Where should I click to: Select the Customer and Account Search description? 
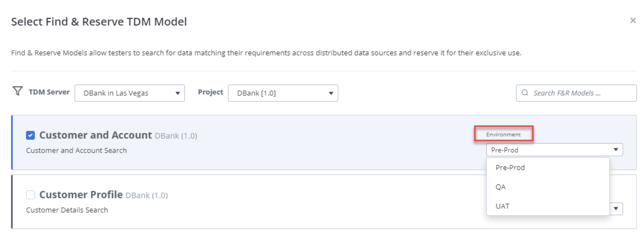pyautogui.click(x=76, y=151)
